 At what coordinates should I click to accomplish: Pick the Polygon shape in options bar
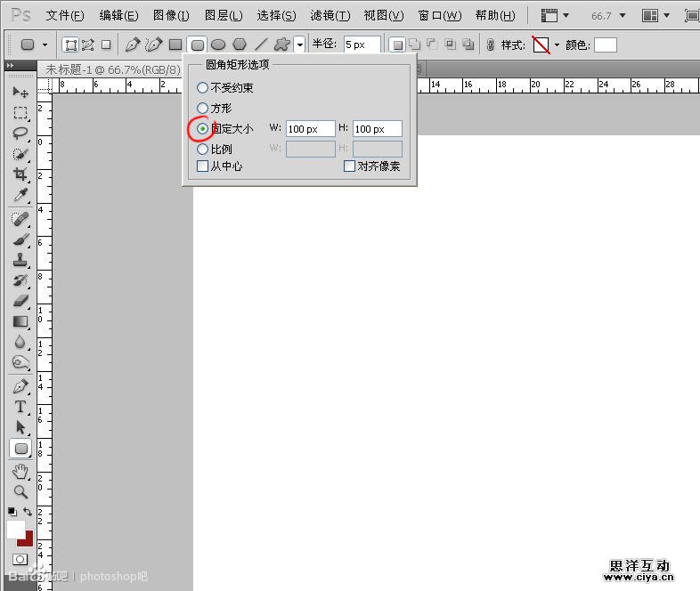(239, 45)
